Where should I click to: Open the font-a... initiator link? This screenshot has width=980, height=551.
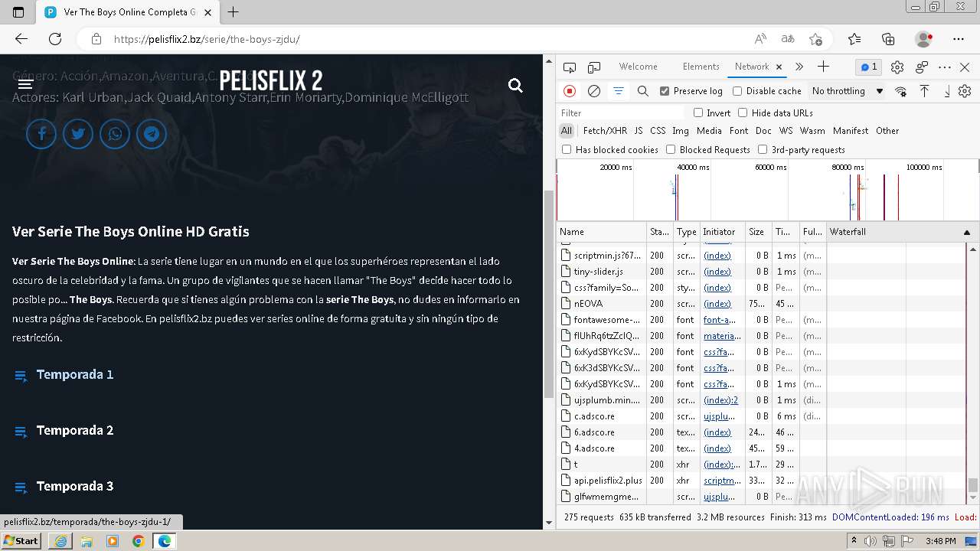click(720, 320)
